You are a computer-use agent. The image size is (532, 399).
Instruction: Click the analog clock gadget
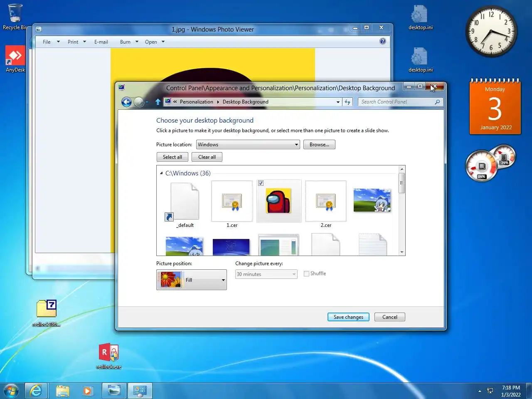click(491, 32)
